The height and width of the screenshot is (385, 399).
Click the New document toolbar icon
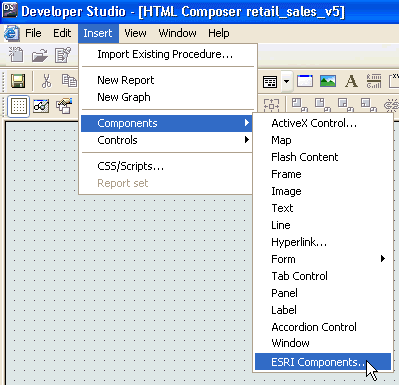click(x=16, y=54)
